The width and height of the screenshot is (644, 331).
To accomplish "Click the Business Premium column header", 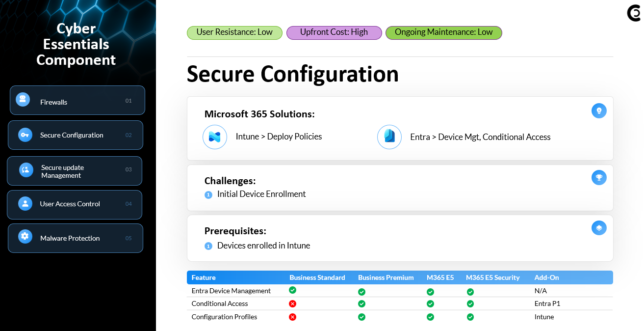I will (x=386, y=277).
